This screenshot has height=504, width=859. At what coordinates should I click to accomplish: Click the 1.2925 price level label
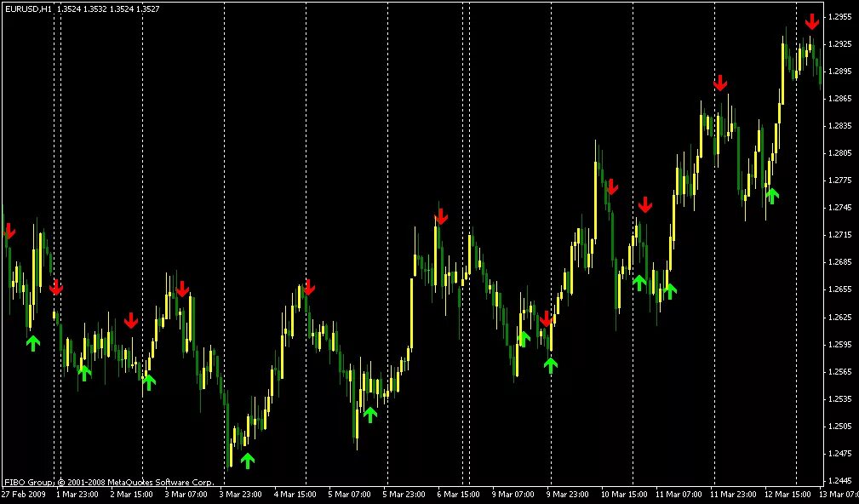click(x=839, y=43)
